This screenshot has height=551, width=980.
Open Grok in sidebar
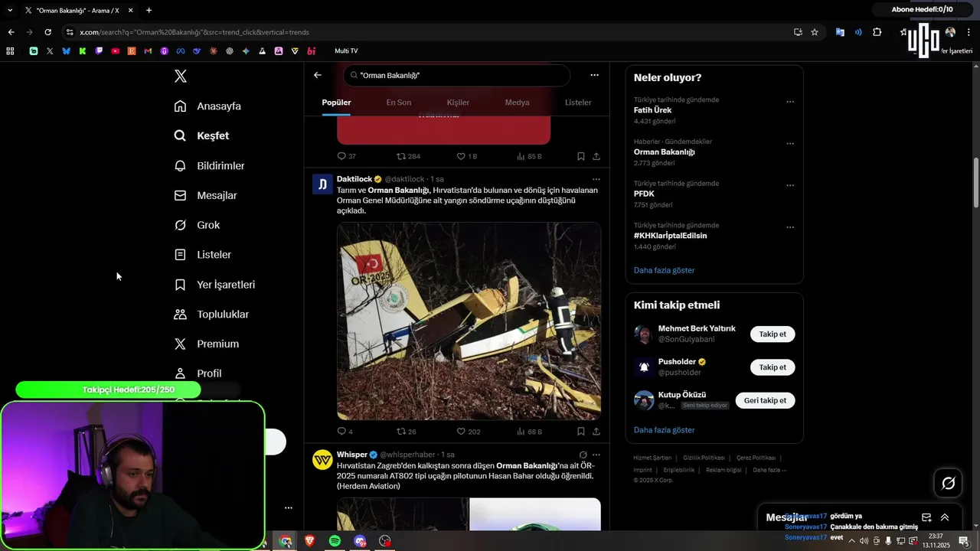pyautogui.click(x=198, y=225)
